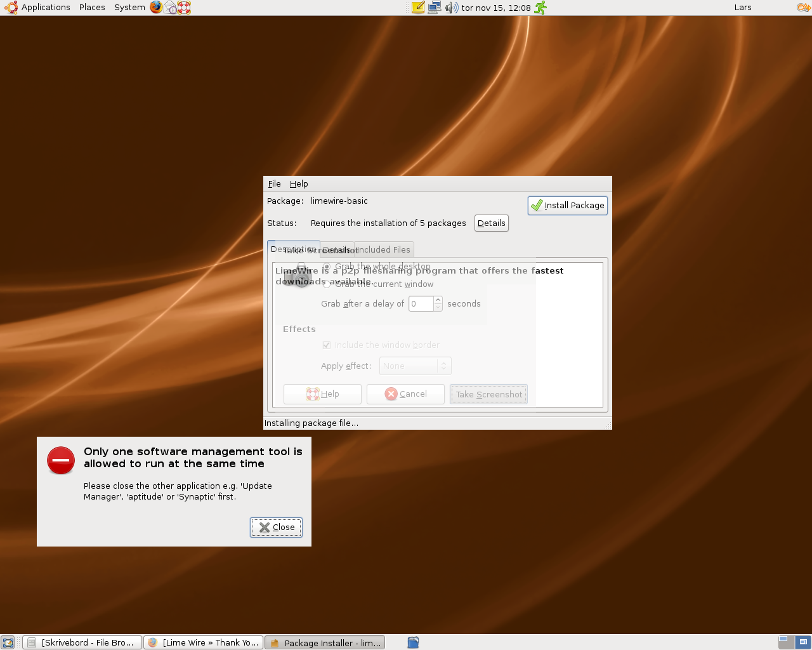Switch to the Lime Wire Firefox window
812x650 pixels.
click(203, 642)
